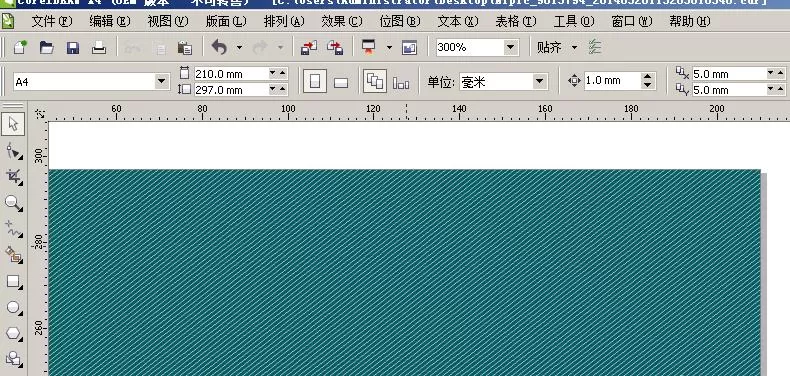The height and width of the screenshot is (376, 790).
Task: Open the 帮助(H) menu
Action: click(690, 22)
